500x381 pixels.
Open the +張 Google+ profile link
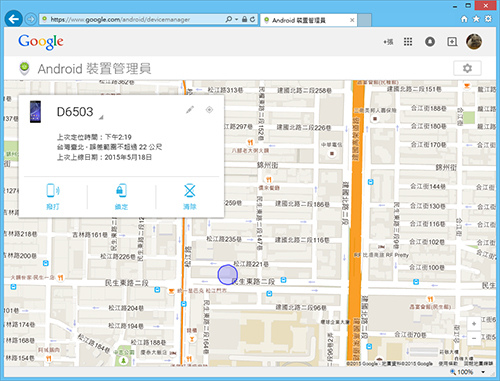(x=388, y=42)
